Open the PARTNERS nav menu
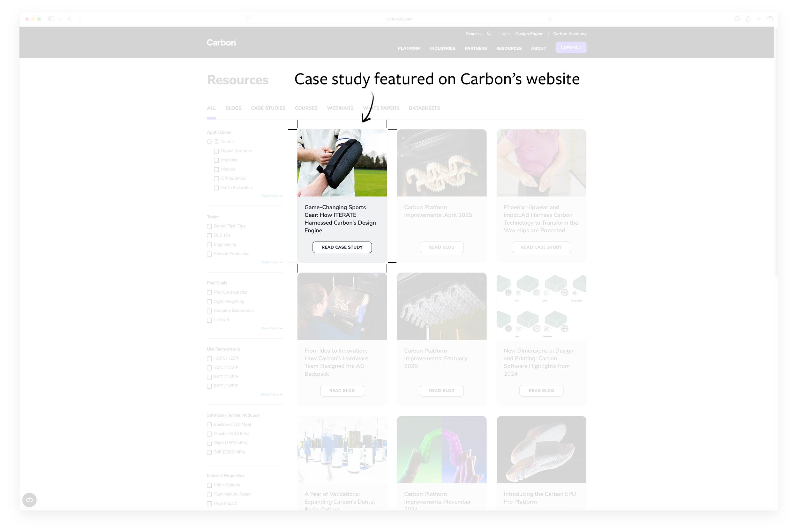Screen dimensions: 798x532 476,49
